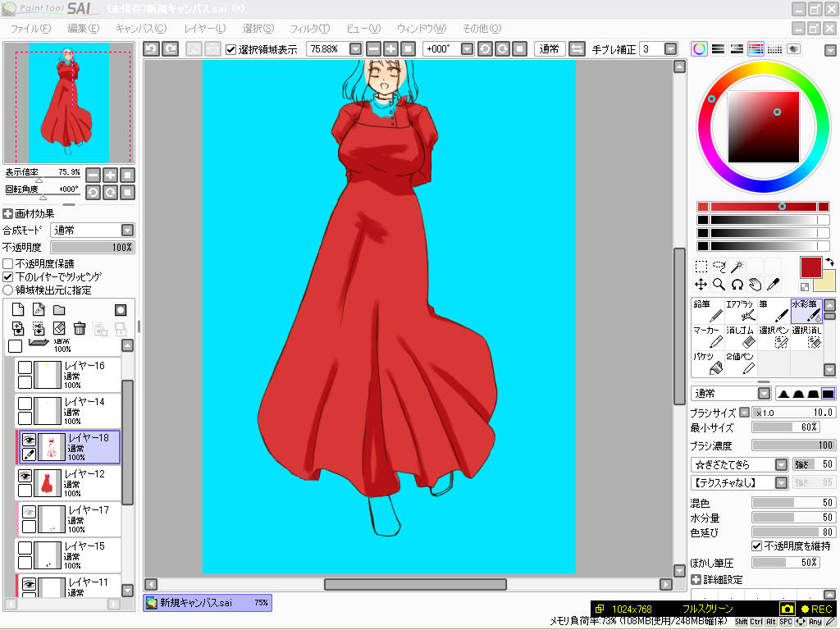Click the trash icon to delete layer
Image resolution: width=840 pixels, height=630 pixels.
click(80, 328)
